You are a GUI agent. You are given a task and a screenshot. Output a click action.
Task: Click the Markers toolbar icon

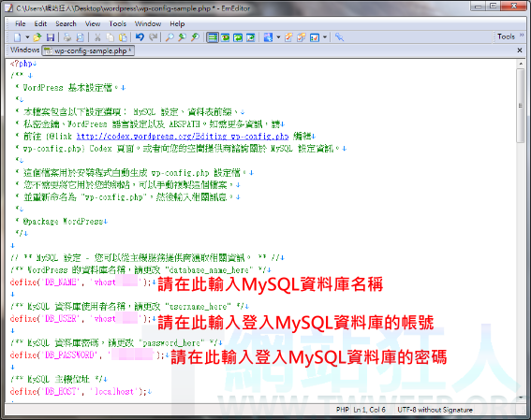pos(315,37)
